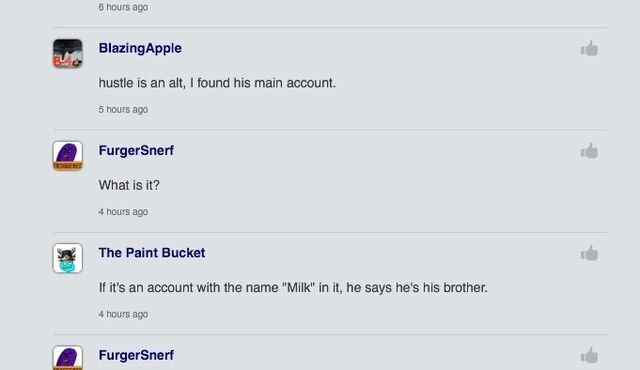This screenshot has height=370, width=640.
Task: Click the comment mentioning "Milk" account
Action: pos(293,288)
